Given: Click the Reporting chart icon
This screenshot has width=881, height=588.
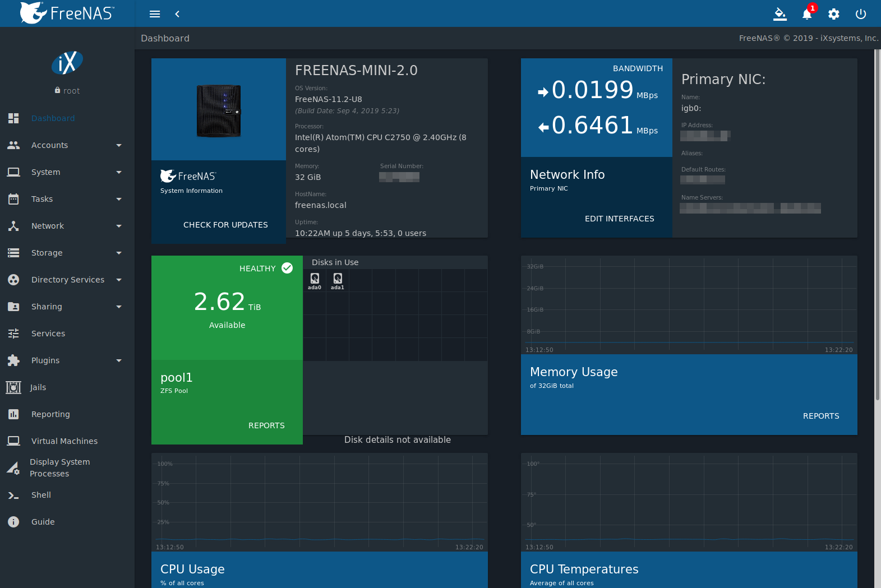Looking at the screenshot, I should 13,414.
